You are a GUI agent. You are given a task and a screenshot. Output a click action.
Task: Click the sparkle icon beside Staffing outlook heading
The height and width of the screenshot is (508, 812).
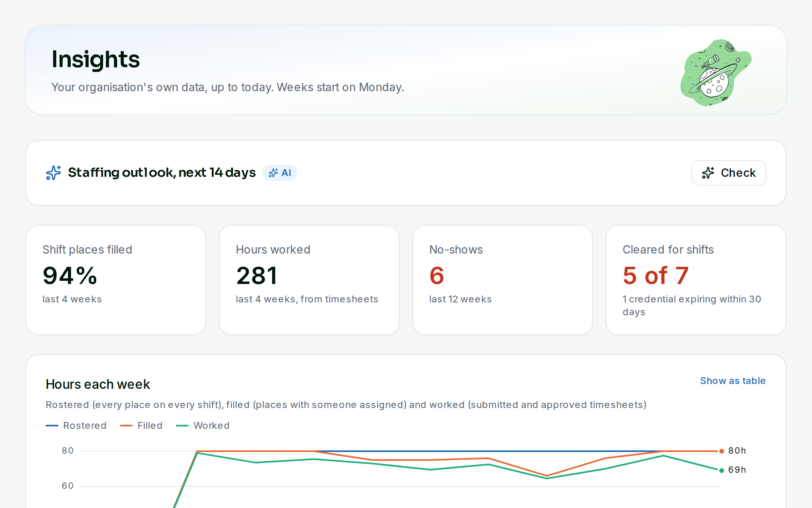pos(54,173)
